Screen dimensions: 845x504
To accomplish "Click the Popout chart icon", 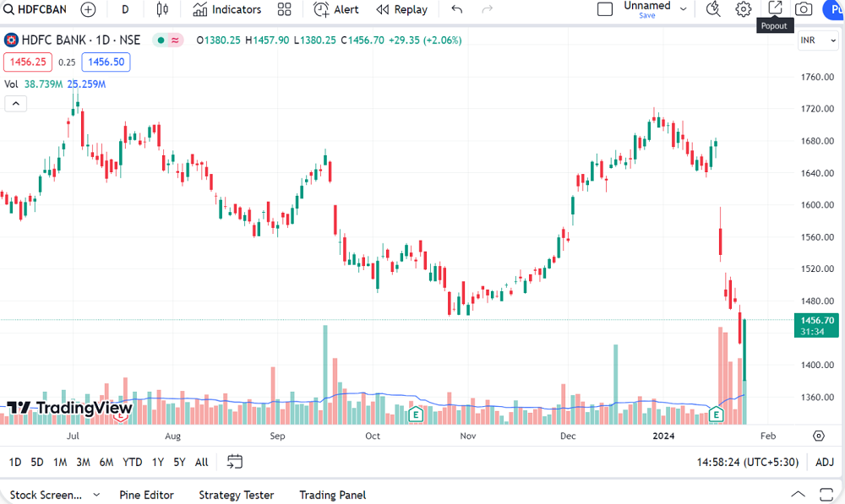I will pos(774,8).
